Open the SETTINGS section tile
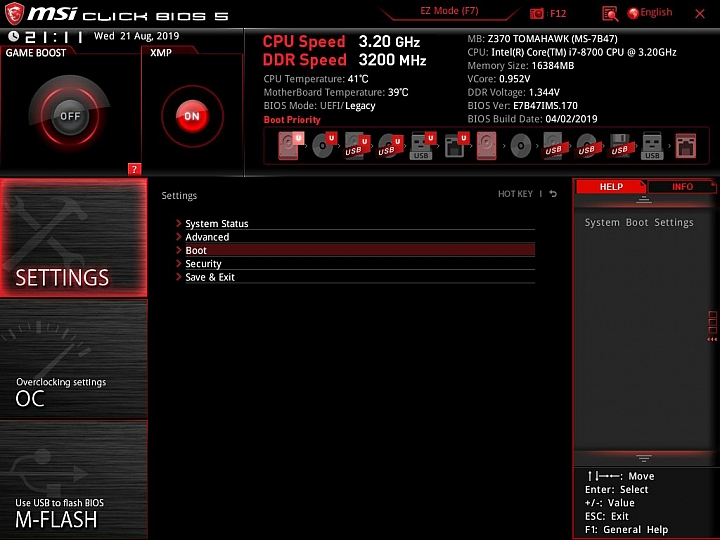The width and height of the screenshot is (720, 540). [x=73, y=238]
